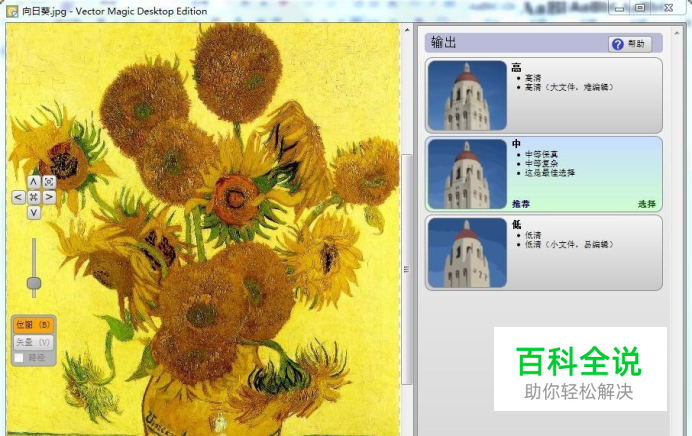Click the high quality tower thumbnail
692x436 pixels.
(467, 95)
